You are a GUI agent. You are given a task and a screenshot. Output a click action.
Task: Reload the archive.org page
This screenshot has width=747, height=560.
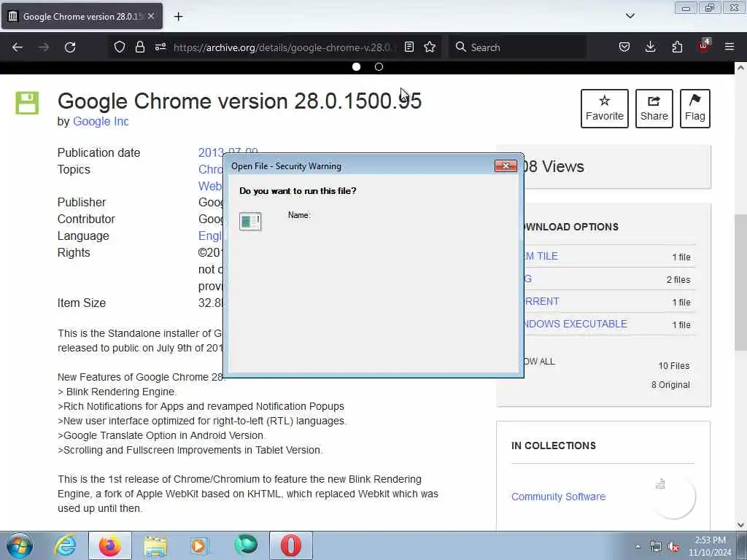click(x=70, y=47)
